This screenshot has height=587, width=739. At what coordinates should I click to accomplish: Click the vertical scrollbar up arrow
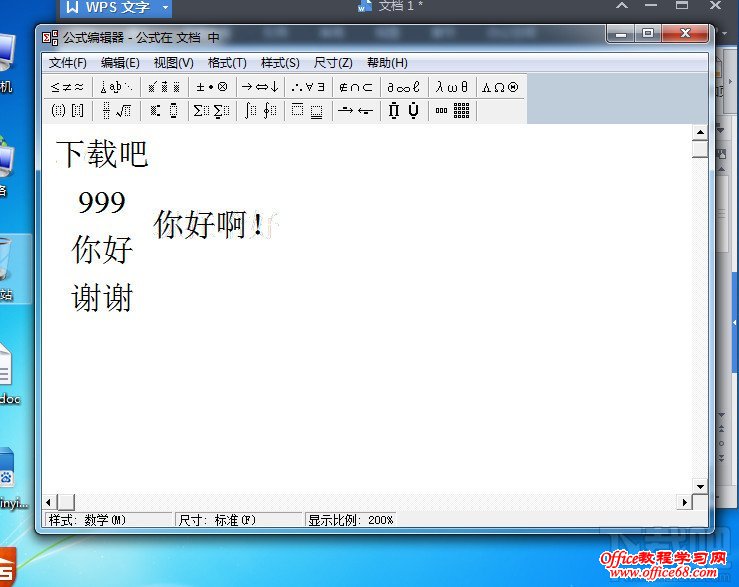(x=700, y=132)
